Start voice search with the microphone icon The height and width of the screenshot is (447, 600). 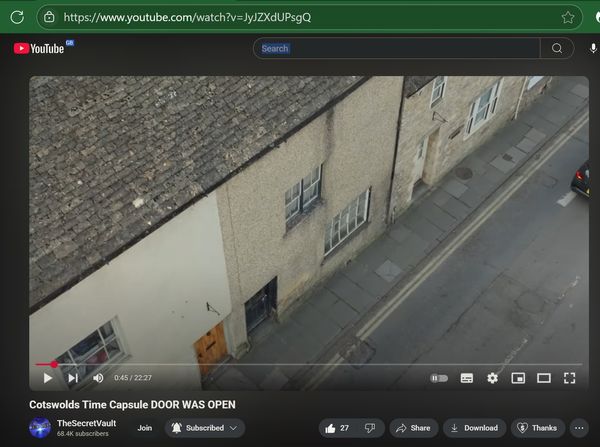click(x=593, y=48)
